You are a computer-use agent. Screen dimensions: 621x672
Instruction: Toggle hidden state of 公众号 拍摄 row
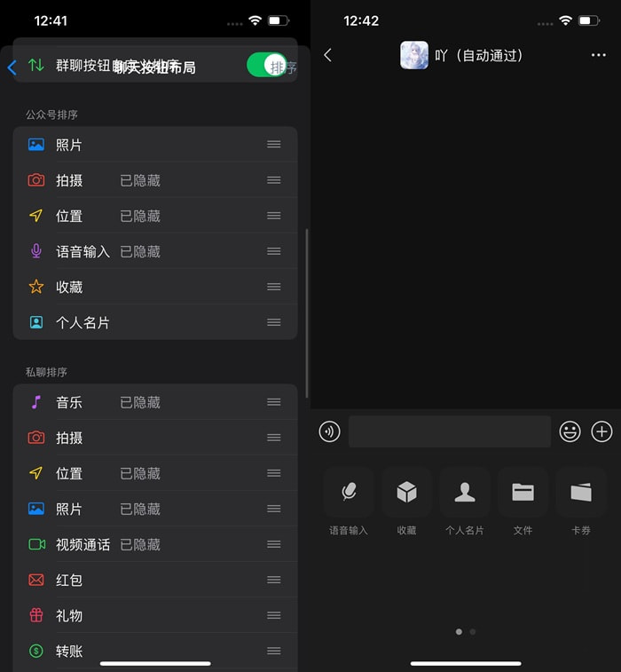coord(140,180)
